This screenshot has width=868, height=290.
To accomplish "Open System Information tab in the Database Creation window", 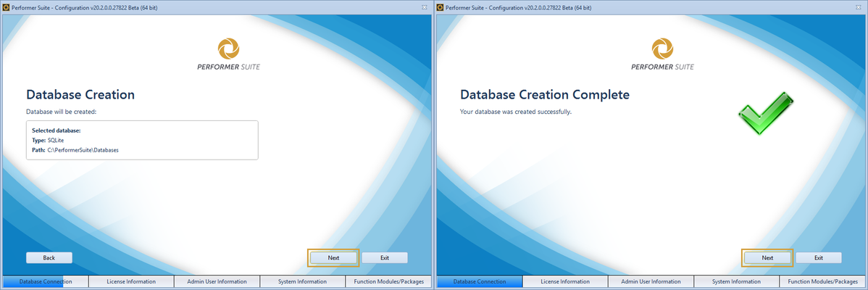I will point(302,281).
